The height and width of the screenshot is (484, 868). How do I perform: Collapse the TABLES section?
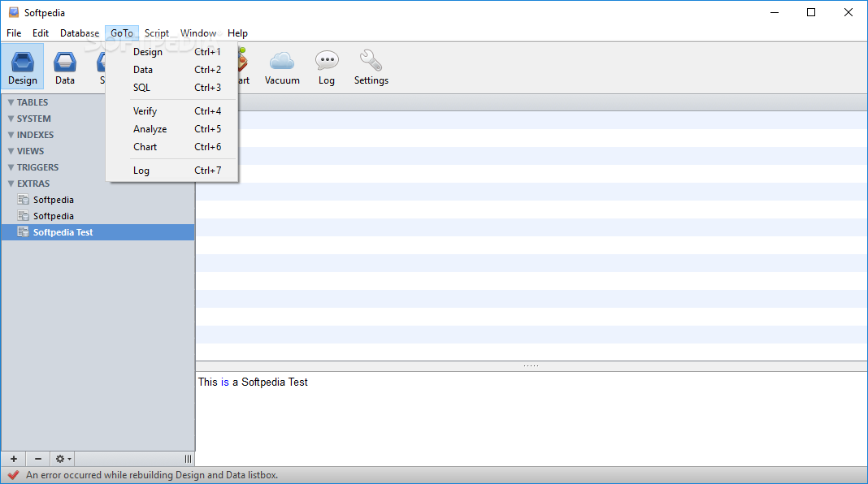click(11, 102)
